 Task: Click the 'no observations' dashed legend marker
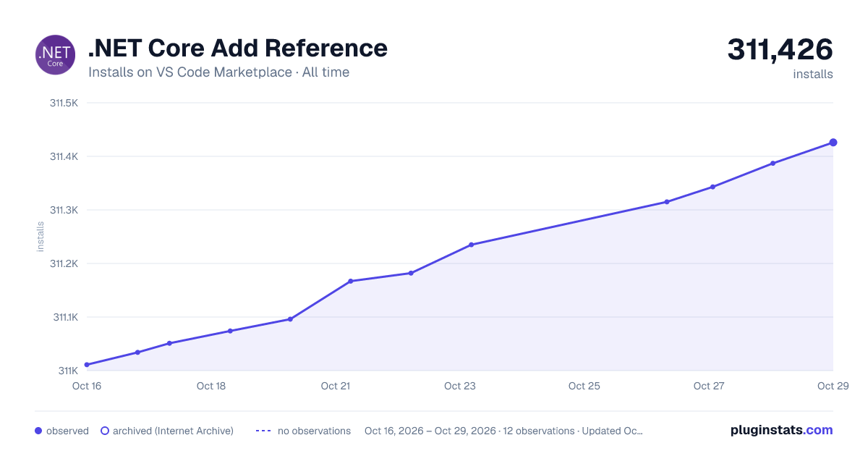click(263, 431)
